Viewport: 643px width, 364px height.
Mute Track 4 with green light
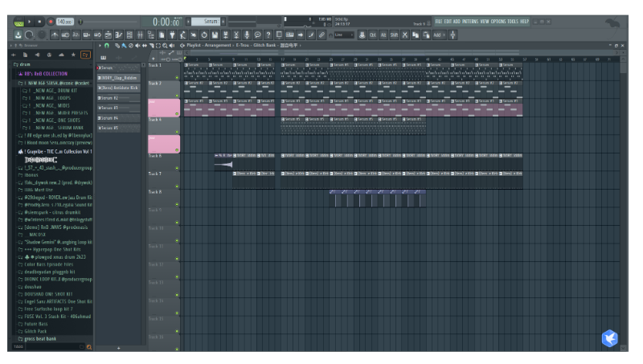[x=177, y=132]
